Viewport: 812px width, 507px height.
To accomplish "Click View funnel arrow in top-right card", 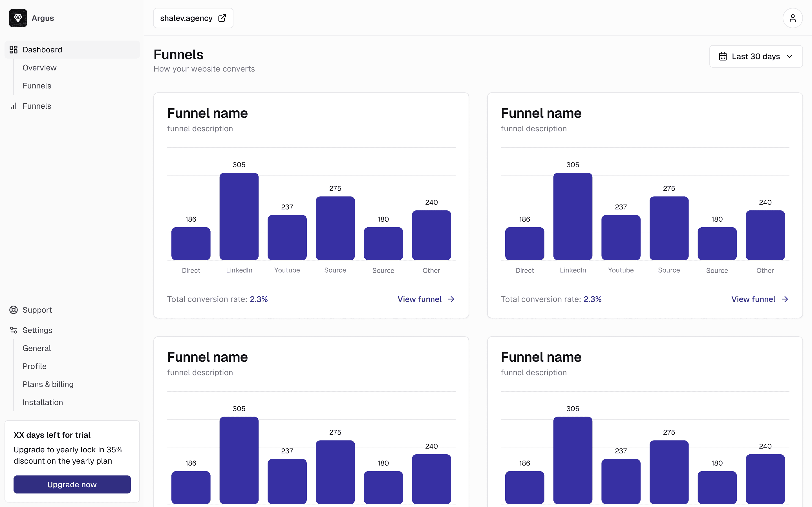I will point(785,299).
